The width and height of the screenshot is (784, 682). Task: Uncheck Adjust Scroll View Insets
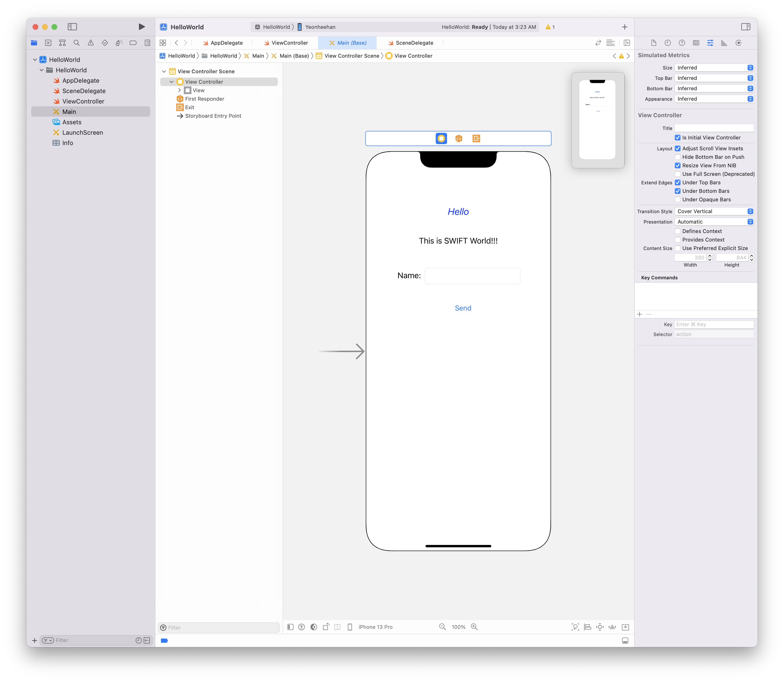[677, 148]
